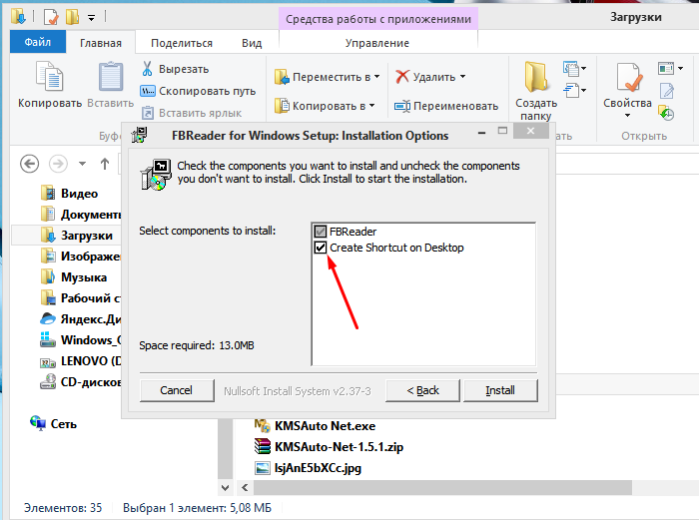The width and height of the screenshot is (699, 520).
Task: Open the Manage (Управление) tab
Action: [x=377, y=43]
